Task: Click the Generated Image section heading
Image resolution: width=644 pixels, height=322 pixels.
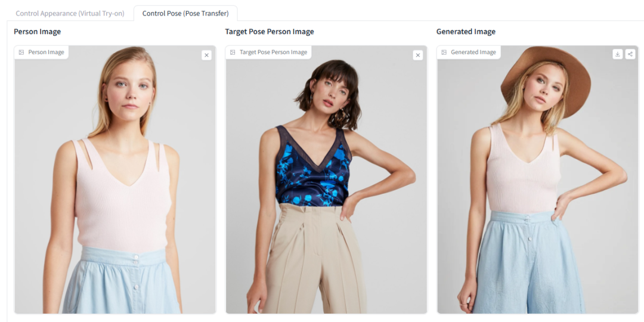Action: [466, 32]
